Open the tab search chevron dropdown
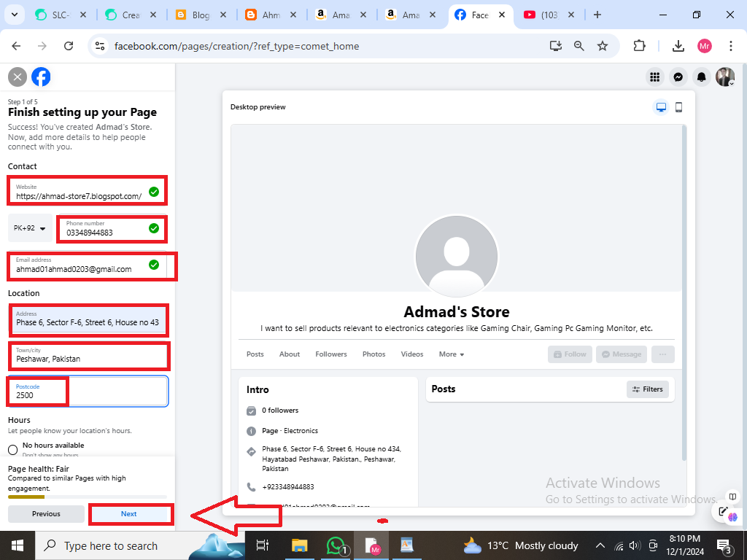Image resolution: width=747 pixels, height=560 pixels. click(15, 15)
